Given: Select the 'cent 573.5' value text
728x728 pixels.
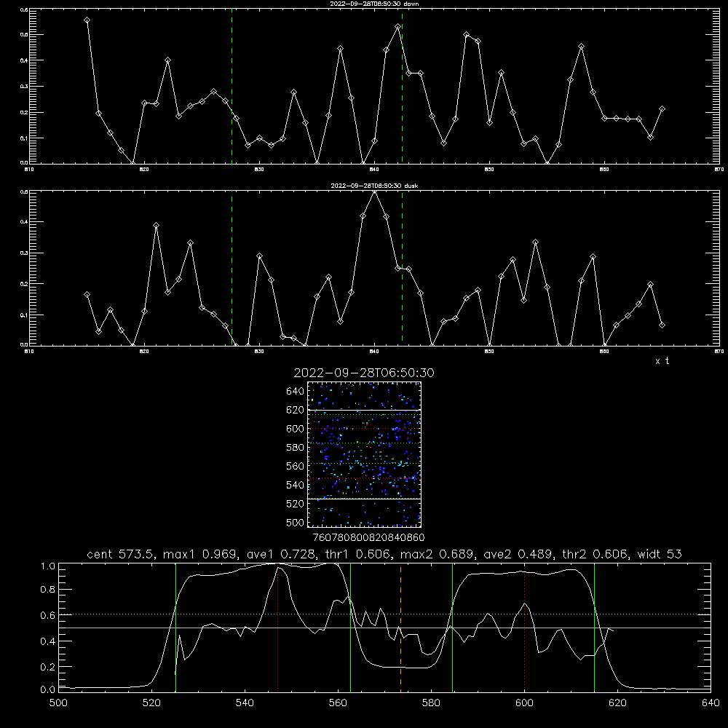Looking at the screenshot, I should [122, 554].
